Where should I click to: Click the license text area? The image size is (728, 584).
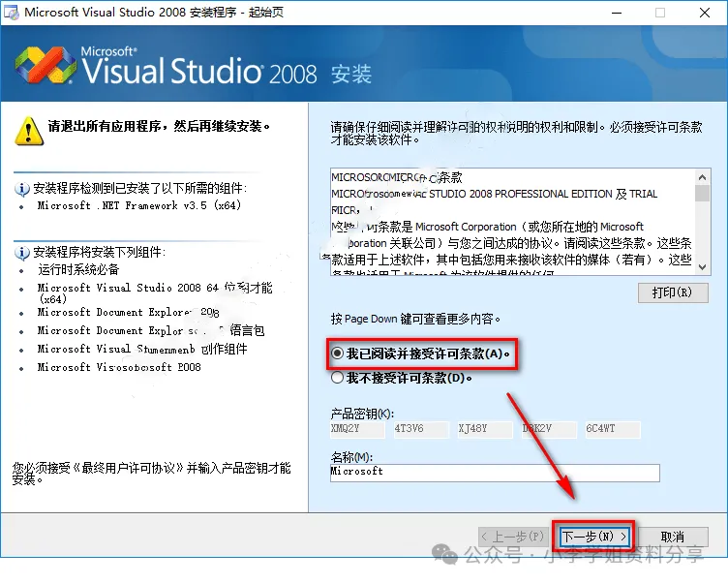[x=512, y=222]
